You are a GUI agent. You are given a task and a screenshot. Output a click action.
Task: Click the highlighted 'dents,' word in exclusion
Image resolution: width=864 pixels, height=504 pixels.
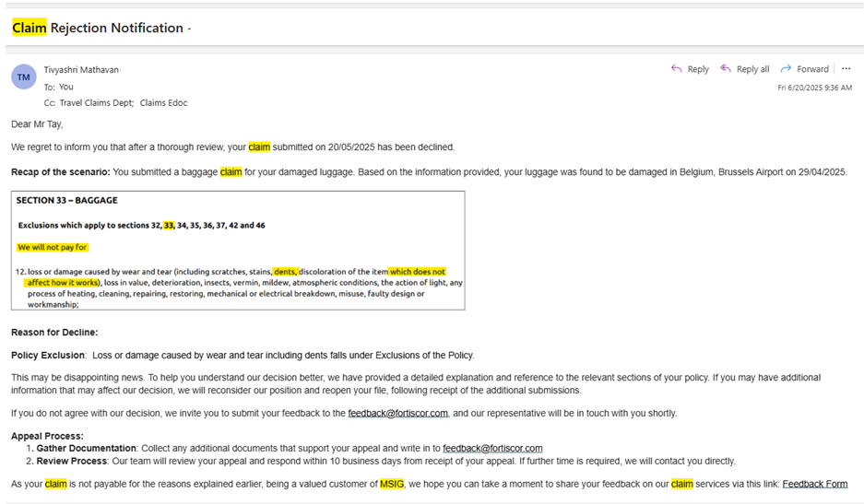click(x=286, y=272)
